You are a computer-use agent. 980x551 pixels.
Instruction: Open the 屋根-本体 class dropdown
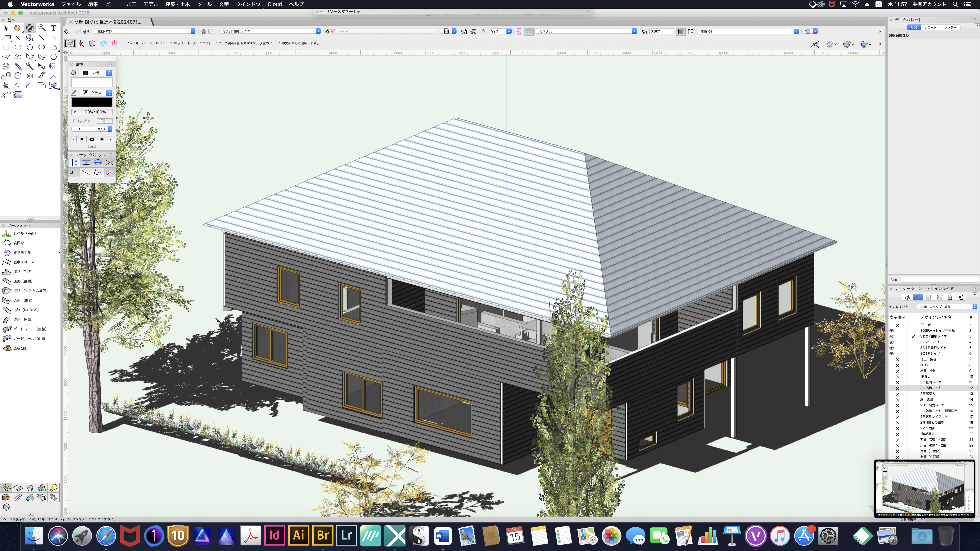click(193, 31)
